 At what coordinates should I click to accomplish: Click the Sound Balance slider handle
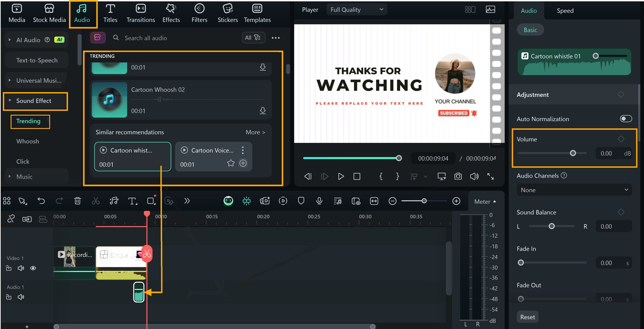pyautogui.click(x=552, y=226)
